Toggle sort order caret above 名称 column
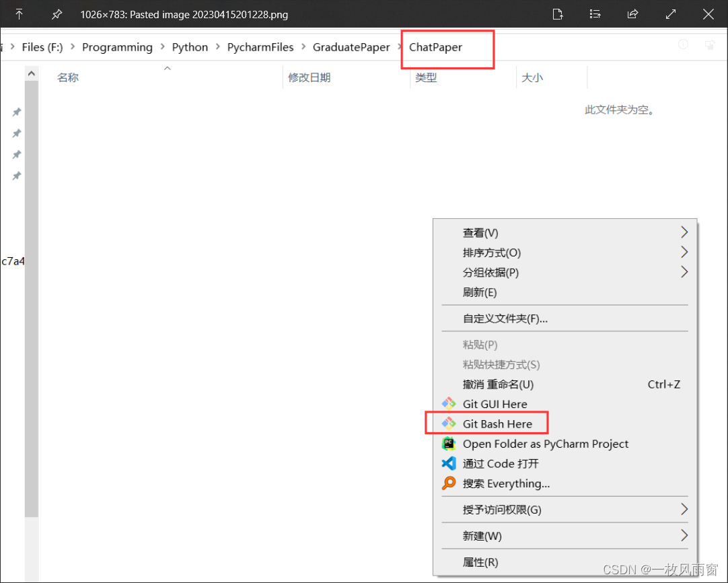This screenshot has height=583, width=728. (x=167, y=68)
